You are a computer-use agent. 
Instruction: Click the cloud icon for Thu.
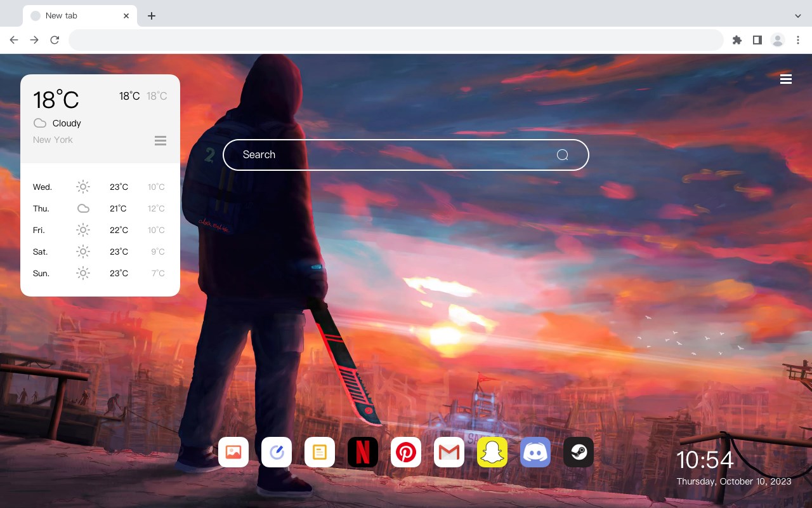click(83, 208)
